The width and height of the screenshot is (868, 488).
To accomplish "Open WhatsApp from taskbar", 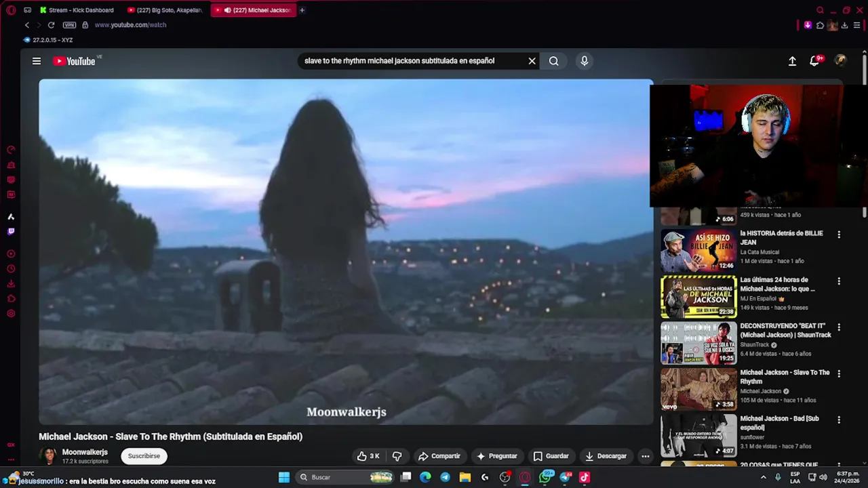I will point(545,477).
